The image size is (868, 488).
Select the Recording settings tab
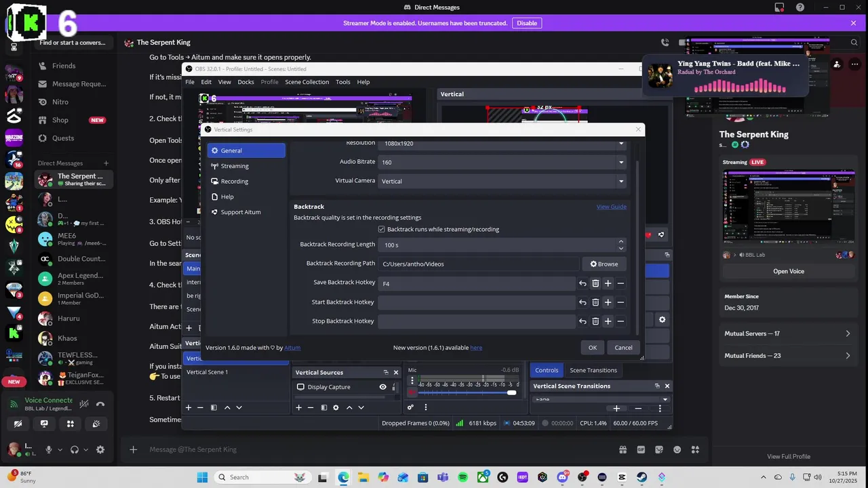pyautogui.click(x=246, y=181)
